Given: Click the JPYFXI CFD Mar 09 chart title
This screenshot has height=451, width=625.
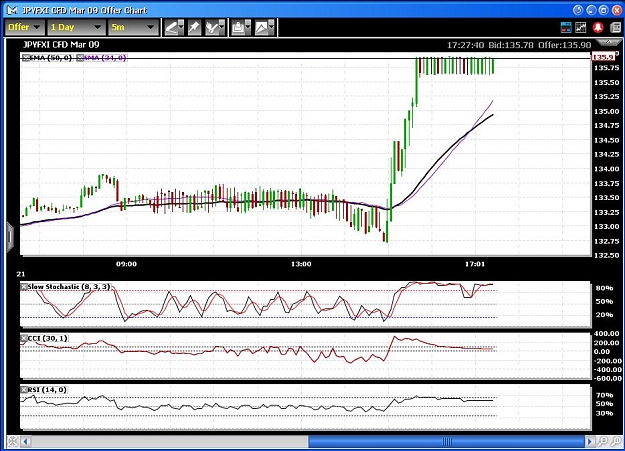Looking at the screenshot, I should point(61,45).
